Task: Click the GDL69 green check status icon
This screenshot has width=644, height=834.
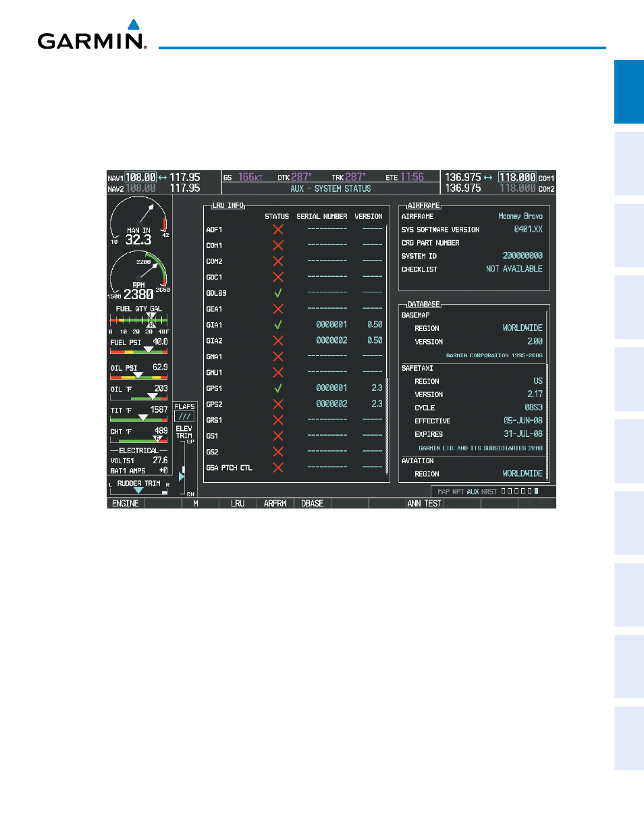Action: 277,293
